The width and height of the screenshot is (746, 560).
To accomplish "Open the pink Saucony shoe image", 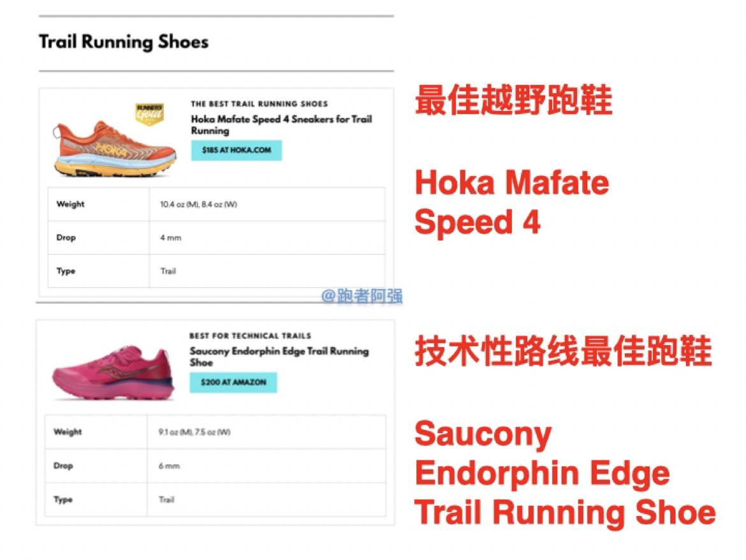I will 113,374.
